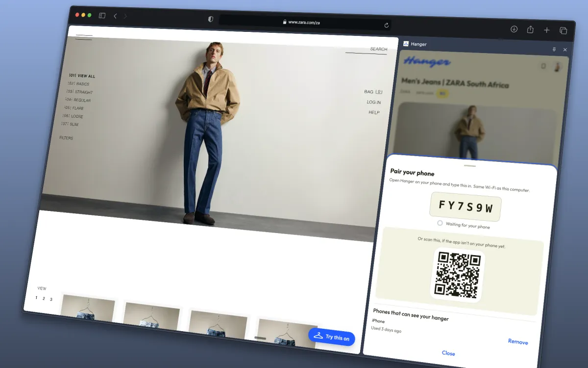Open the privacy shield icon
588x368 pixels.
point(211,19)
